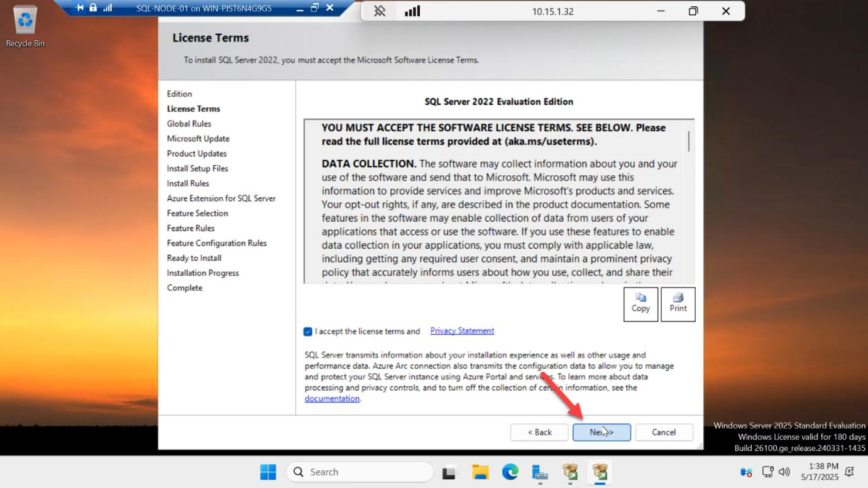Select the Product Updates step

point(197,154)
